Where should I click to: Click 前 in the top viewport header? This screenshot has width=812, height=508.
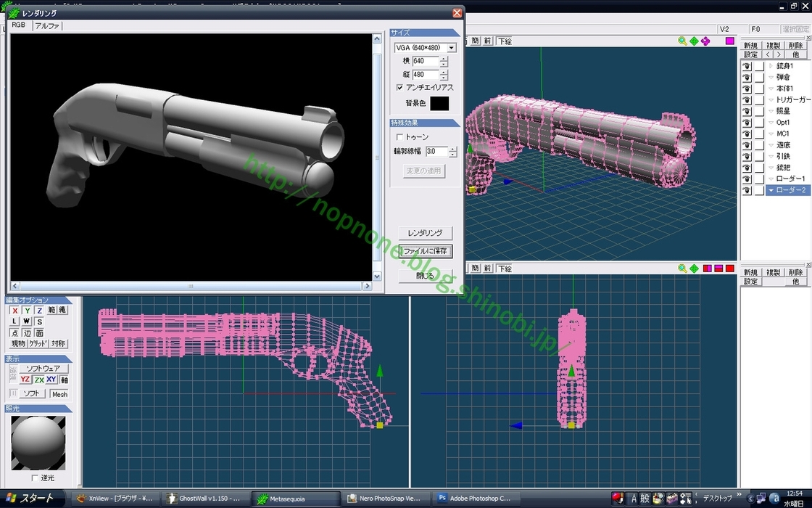coord(487,41)
